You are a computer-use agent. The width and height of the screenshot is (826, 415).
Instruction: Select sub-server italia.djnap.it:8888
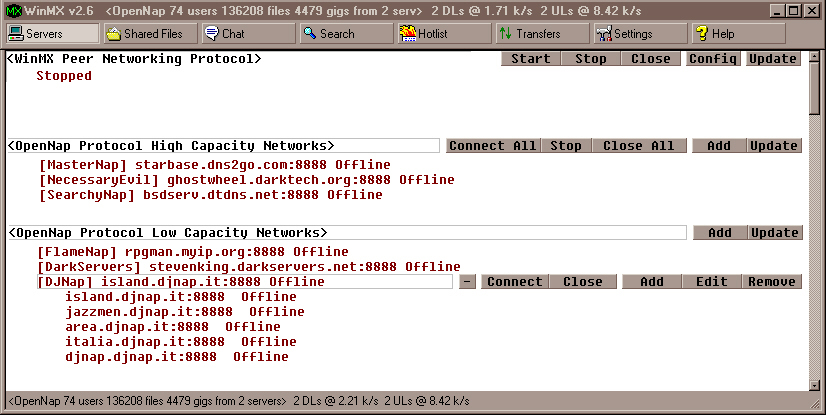(181, 342)
